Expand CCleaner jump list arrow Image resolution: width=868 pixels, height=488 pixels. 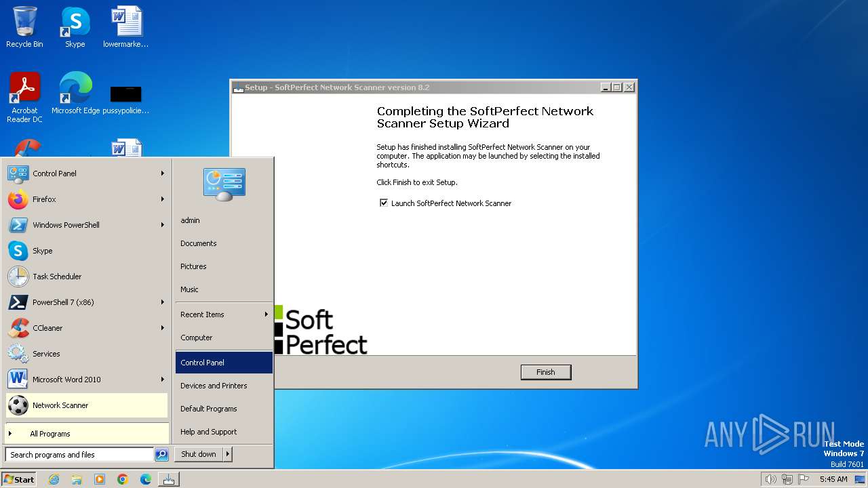coord(163,328)
